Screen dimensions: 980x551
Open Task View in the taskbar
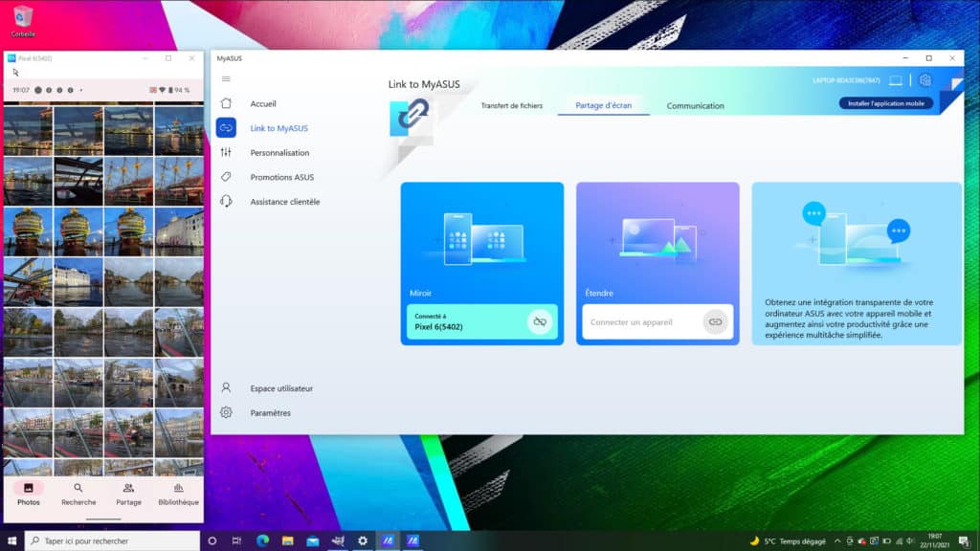coord(236,541)
